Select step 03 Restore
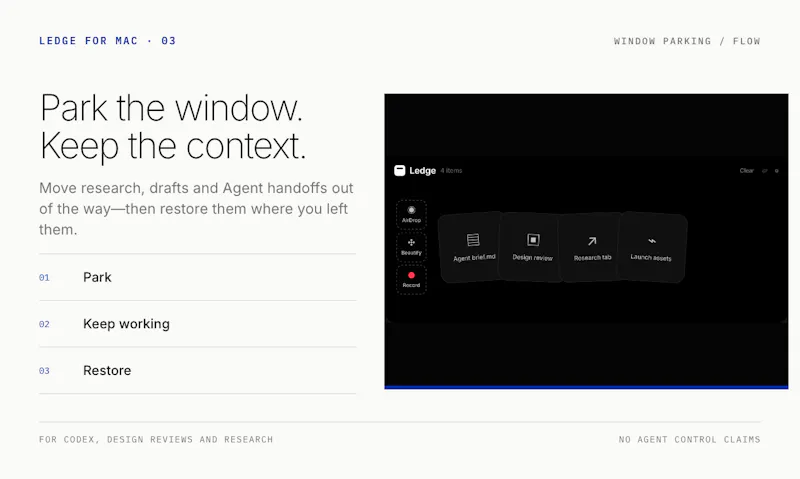800x479 pixels. pos(197,370)
